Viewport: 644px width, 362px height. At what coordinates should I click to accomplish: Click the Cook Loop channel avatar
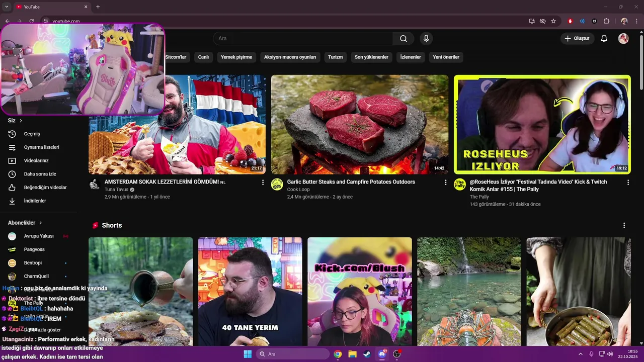(277, 185)
